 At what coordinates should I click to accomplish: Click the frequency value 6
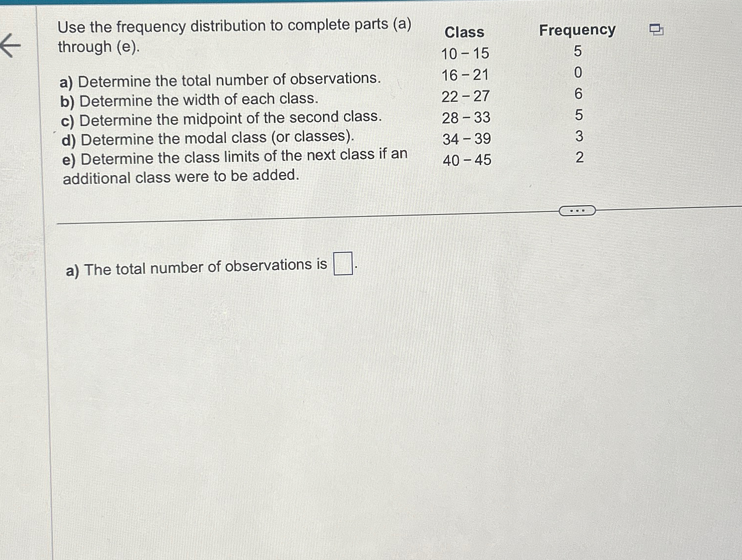(x=579, y=94)
